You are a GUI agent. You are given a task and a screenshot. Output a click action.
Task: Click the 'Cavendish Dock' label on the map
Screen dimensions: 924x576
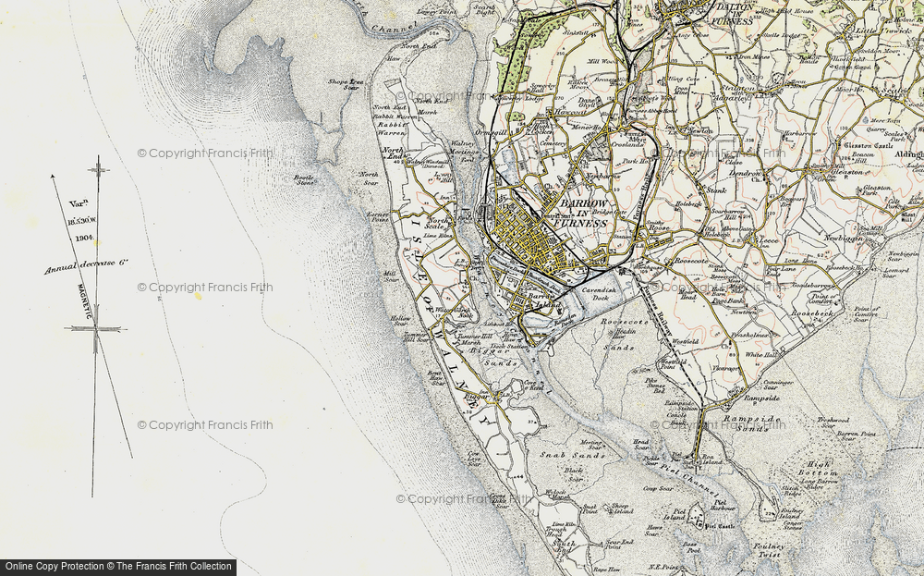[x=598, y=294]
